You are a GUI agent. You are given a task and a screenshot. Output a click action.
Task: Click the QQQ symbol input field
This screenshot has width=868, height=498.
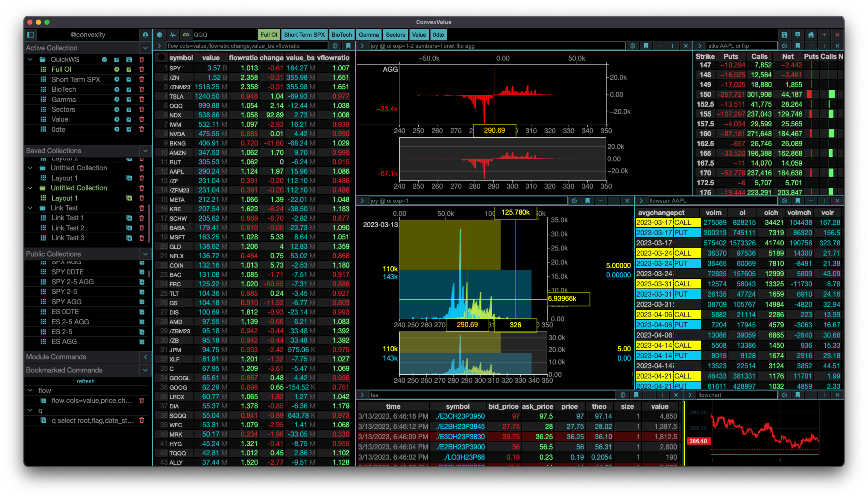(x=224, y=35)
